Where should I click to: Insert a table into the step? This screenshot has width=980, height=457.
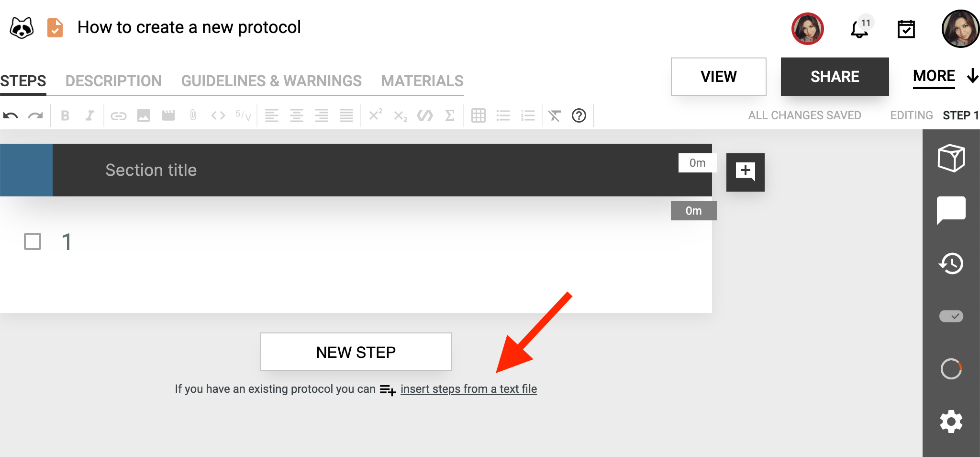(479, 115)
